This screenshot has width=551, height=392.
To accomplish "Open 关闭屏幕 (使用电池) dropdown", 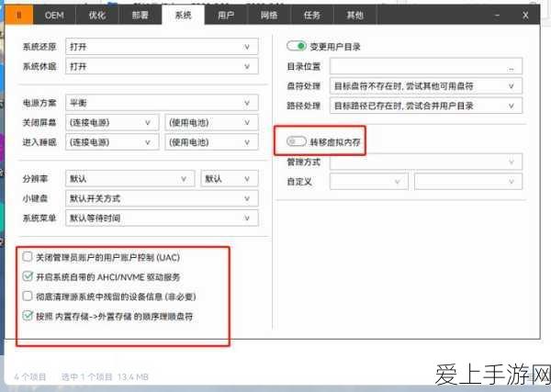I will [x=211, y=122].
